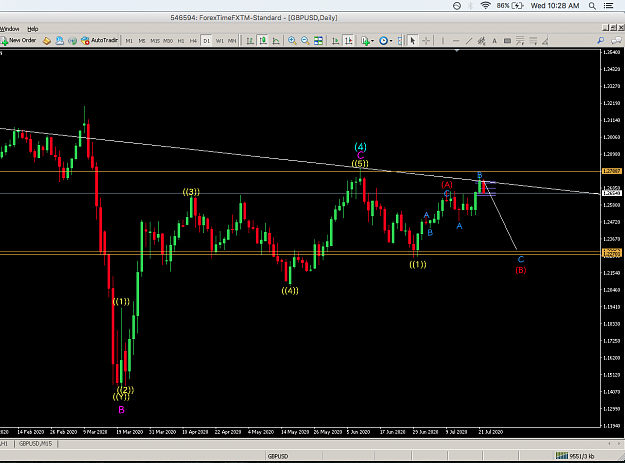Image resolution: width=625 pixels, height=463 pixels.
Task: Open the search magnifier in toolbar
Action: click(601, 40)
